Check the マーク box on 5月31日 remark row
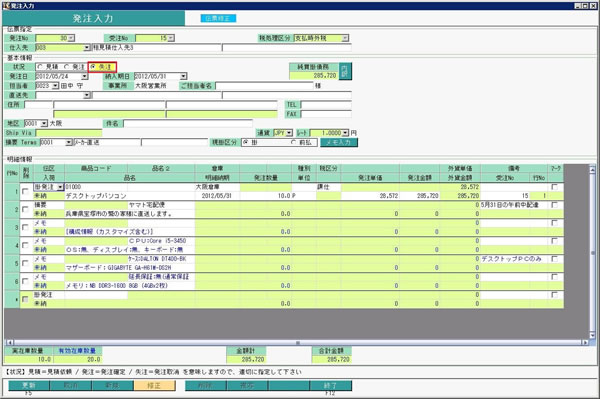Screen dimensions: 600x399 (554, 205)
